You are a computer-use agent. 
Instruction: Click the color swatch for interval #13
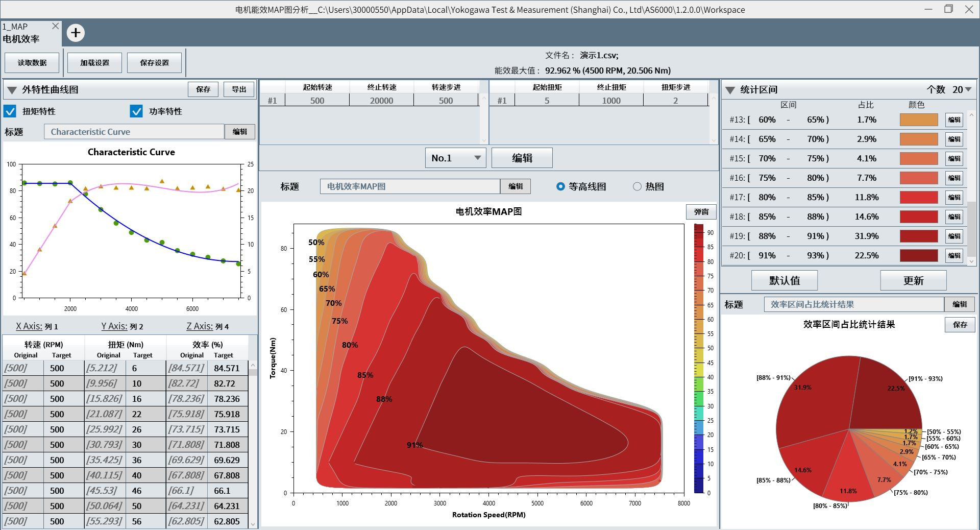click(x=919, y=120)
